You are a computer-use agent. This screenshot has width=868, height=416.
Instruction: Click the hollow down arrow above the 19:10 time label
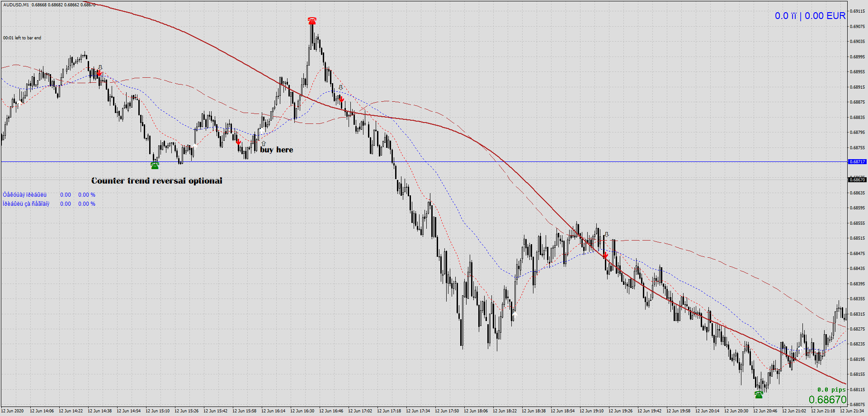point(607,235)
